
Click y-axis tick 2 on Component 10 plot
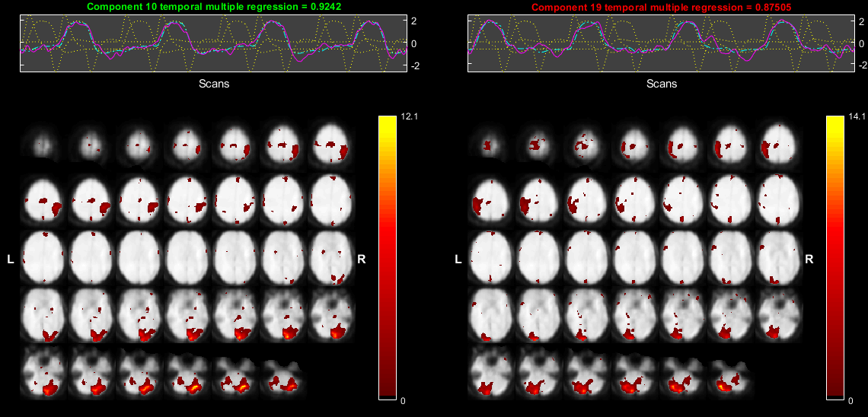[414, 21]
